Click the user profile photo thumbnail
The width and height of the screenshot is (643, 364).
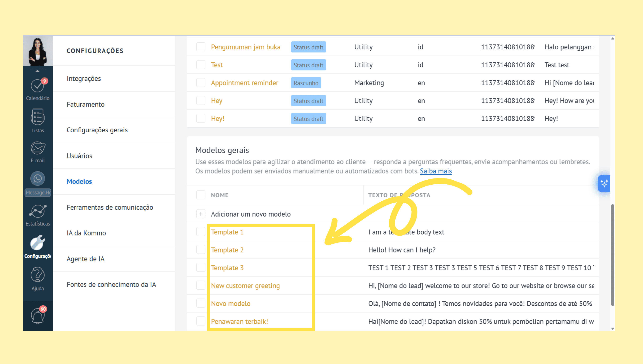click(x=38, y=51)
